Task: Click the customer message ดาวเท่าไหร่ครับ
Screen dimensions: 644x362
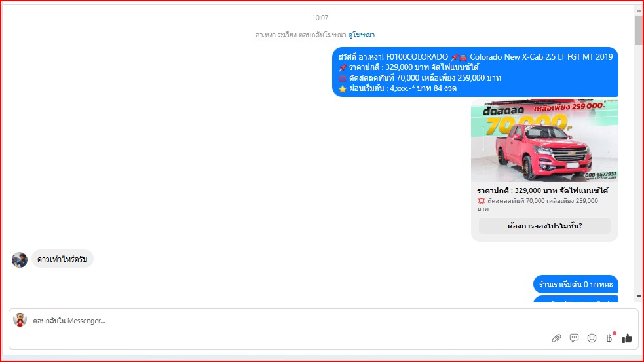Action: tap(62, 259)
